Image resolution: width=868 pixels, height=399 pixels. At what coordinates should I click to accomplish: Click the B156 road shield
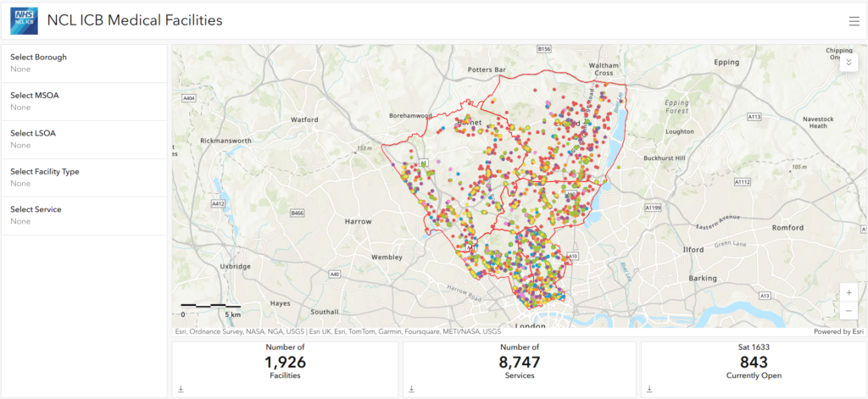pyautogui.click(x=545, y=48)
